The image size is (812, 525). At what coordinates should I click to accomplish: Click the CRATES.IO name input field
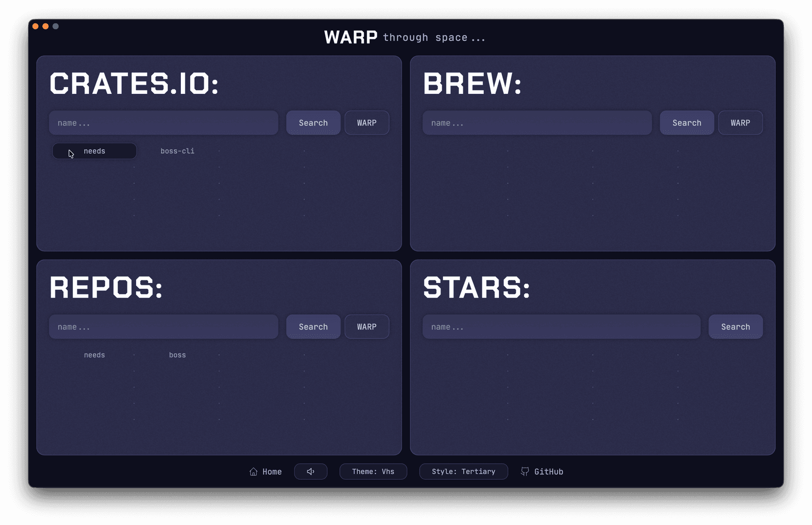pos(163,122)
